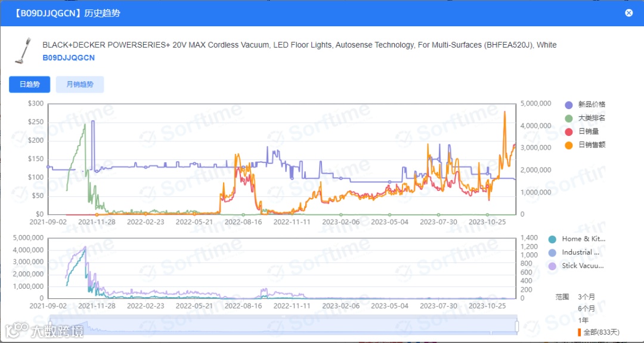This screenshot has height=343, width=644.
Task: Open the B09DJJQGCN product link
Action: point(69,58)
